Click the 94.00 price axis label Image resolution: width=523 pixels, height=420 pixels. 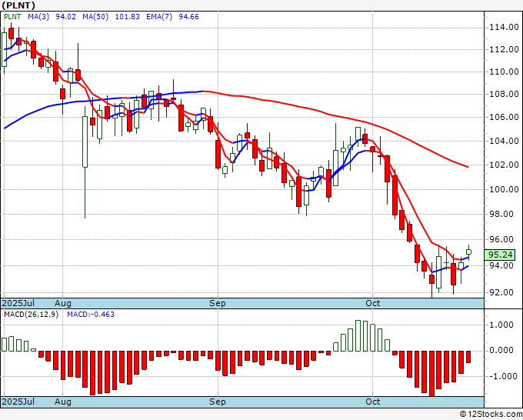click(x=501, y=265)
